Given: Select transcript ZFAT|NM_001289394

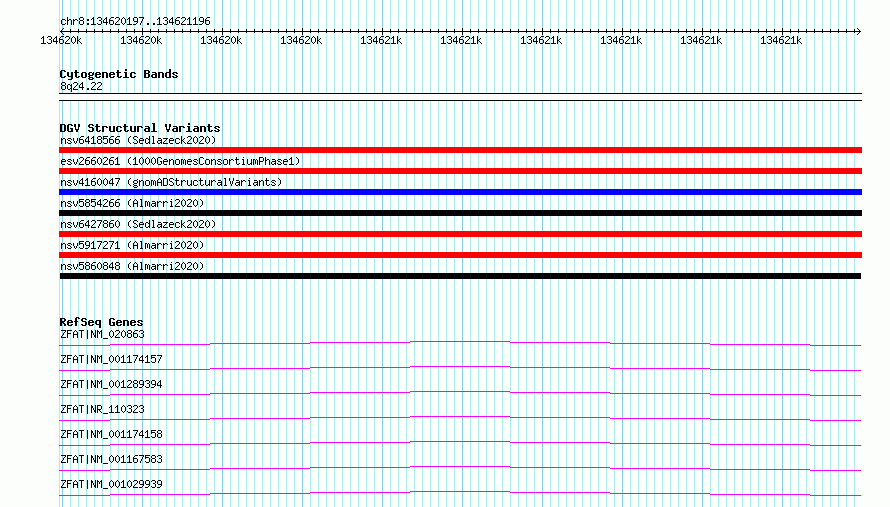Looking at the screenshot, I should coord(111,384).
